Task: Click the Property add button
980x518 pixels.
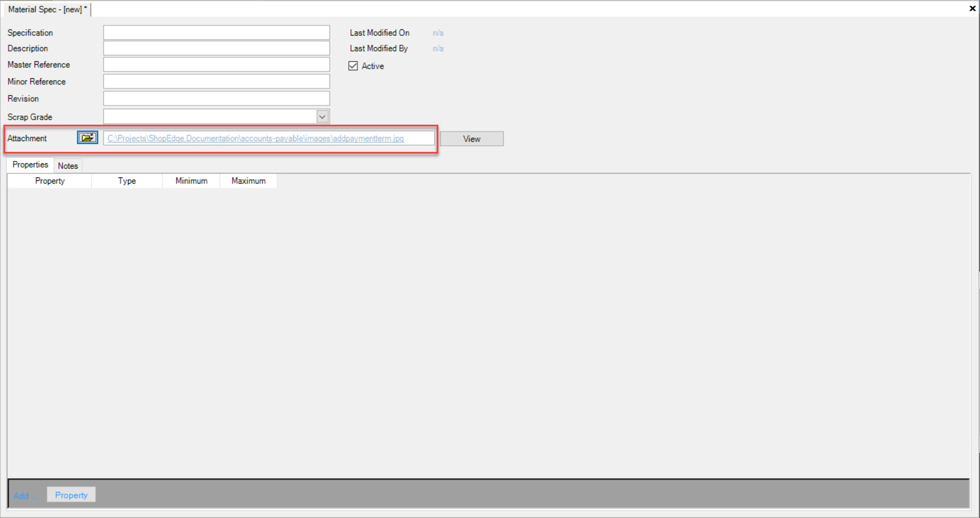Action: pyautogui.click(x=71, y=495)
